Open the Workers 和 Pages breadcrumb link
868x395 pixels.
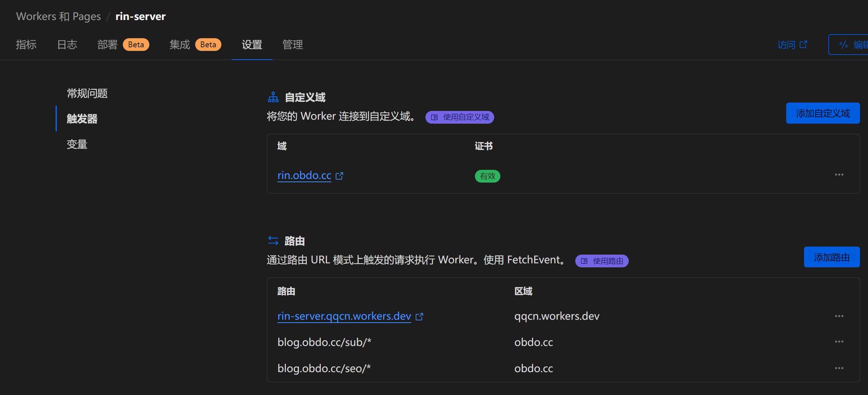[x=58, y=16]
